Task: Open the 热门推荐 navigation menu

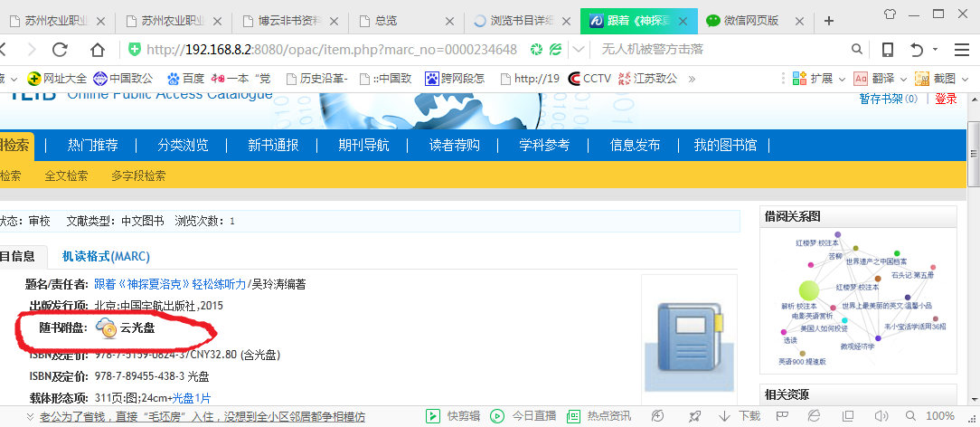Action: pos(105,145)
